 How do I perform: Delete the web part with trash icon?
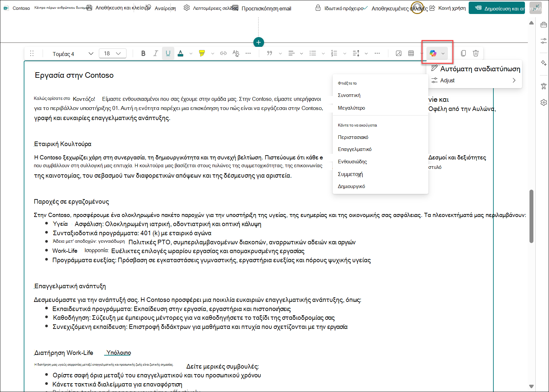pyautogui.click(x=475, y=53)
